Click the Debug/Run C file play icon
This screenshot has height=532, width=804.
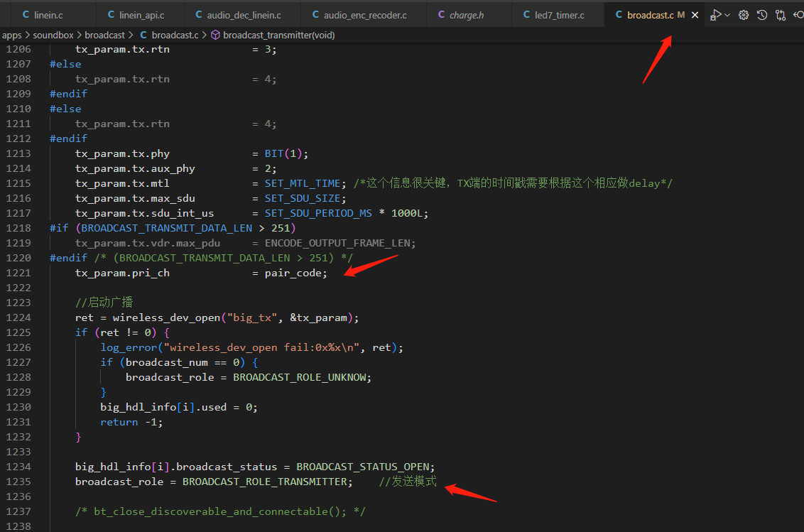[716, 16]
